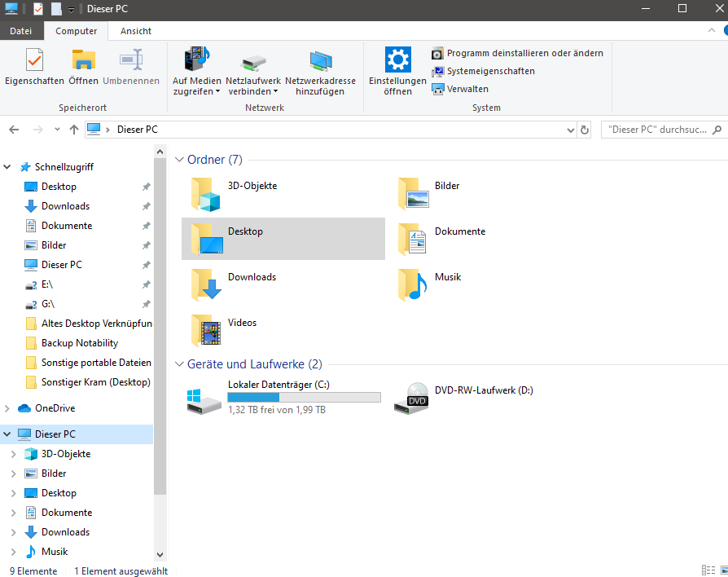Click the title bar properties checkmark icon
The image size is (728, 577).
pyautogui.click(x=38, y=8)
